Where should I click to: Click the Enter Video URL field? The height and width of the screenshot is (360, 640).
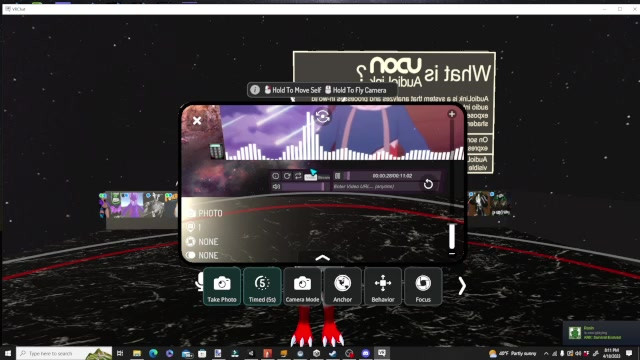tap(376, 187)
